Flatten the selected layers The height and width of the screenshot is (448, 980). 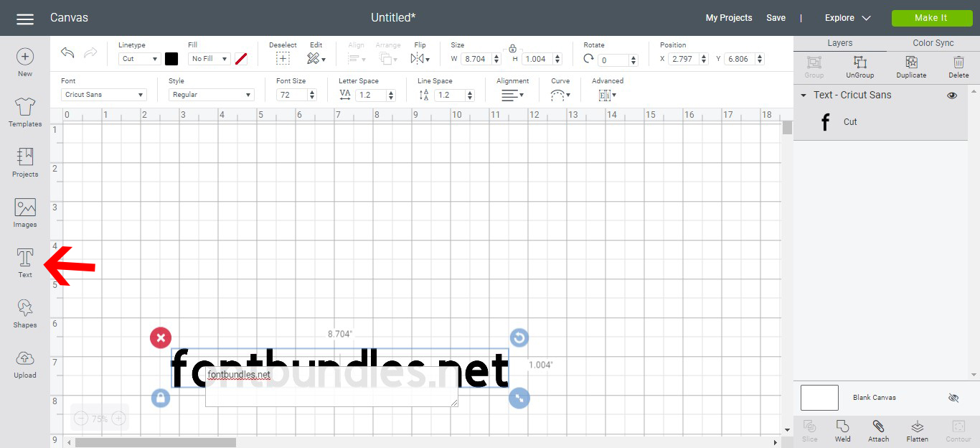917,431
